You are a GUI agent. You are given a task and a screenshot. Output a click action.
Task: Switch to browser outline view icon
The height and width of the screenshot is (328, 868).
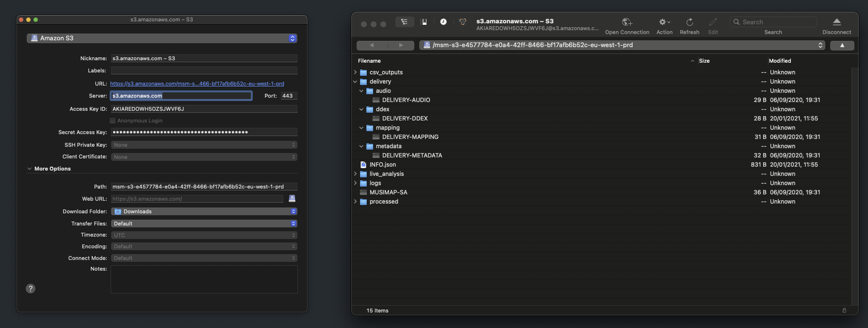pos(404,22)
